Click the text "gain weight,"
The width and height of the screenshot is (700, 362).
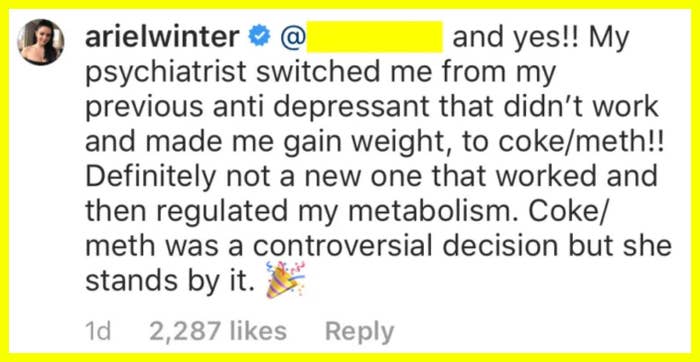(x=358, y=143)
